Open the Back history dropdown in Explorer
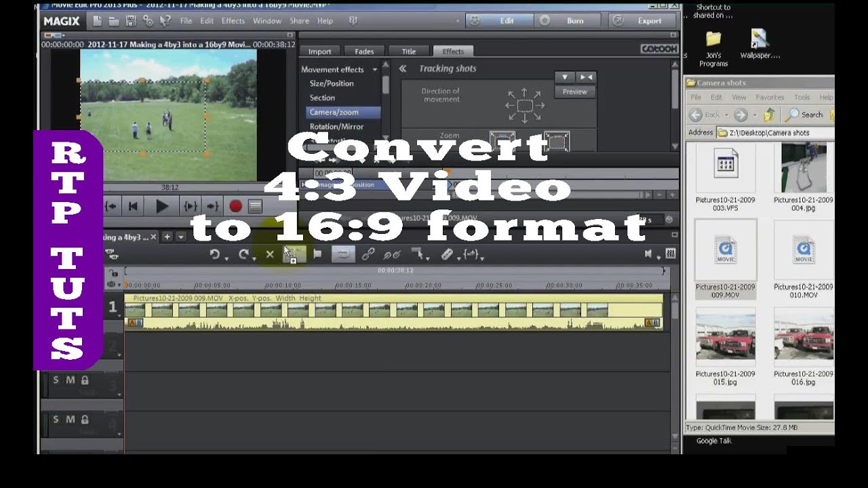This screenshot has width=868, height=488. [x=726, y=115]
